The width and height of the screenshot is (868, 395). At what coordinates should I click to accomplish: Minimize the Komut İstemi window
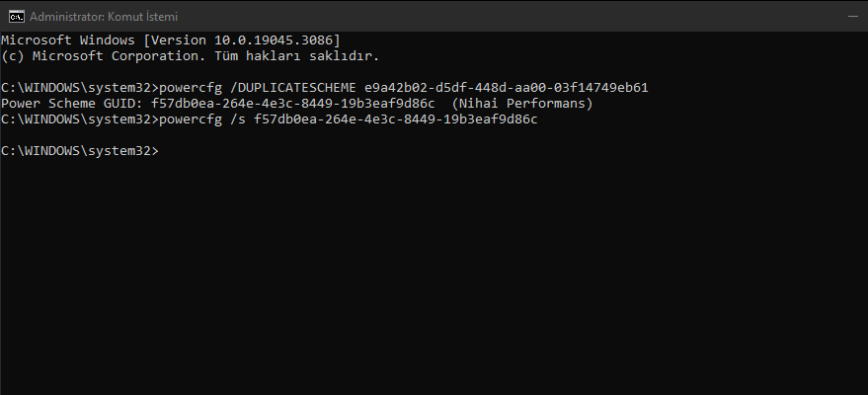pos(852,17)
